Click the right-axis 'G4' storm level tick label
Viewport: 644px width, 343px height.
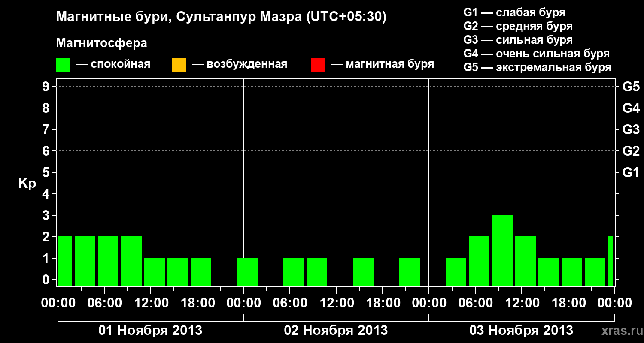(x=631, y=108)
